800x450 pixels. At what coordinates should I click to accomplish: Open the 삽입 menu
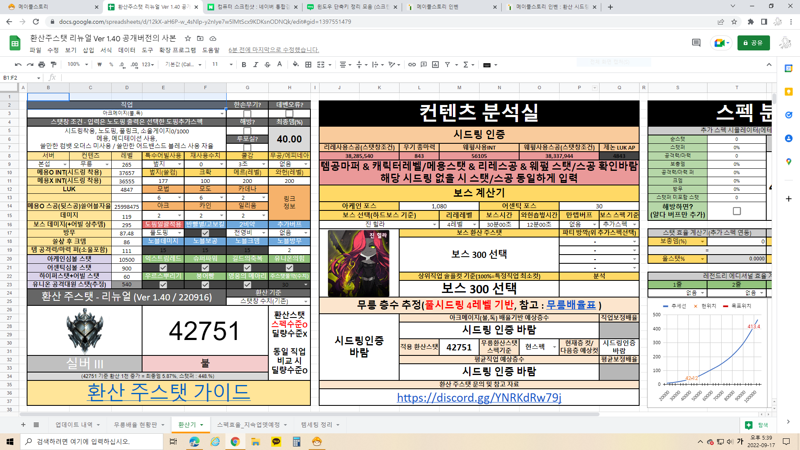pos(88,50)
